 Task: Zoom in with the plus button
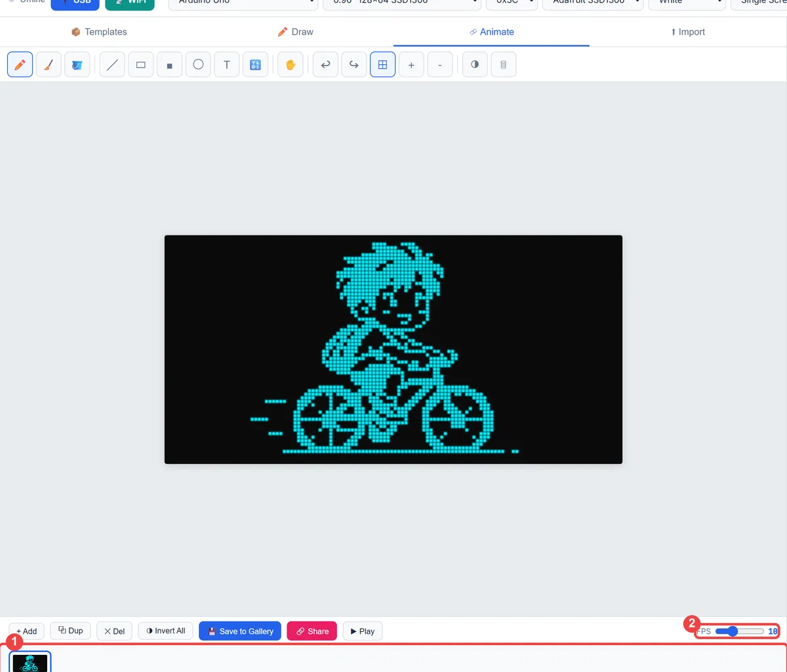pos(411,65)
